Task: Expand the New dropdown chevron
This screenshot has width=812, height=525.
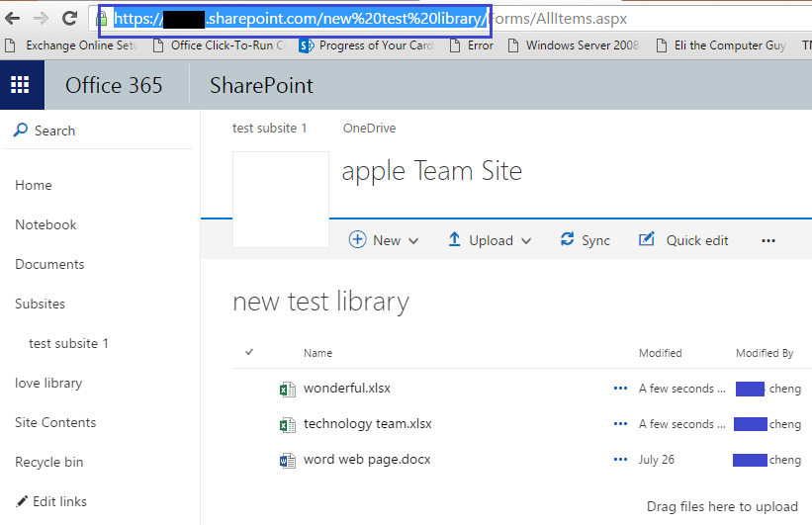Action: point(413,241)
